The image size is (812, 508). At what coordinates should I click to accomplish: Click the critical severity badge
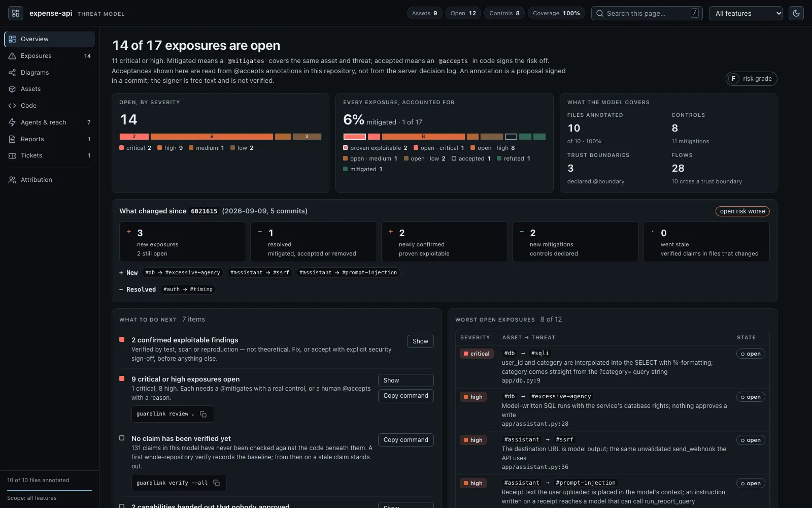477,354
